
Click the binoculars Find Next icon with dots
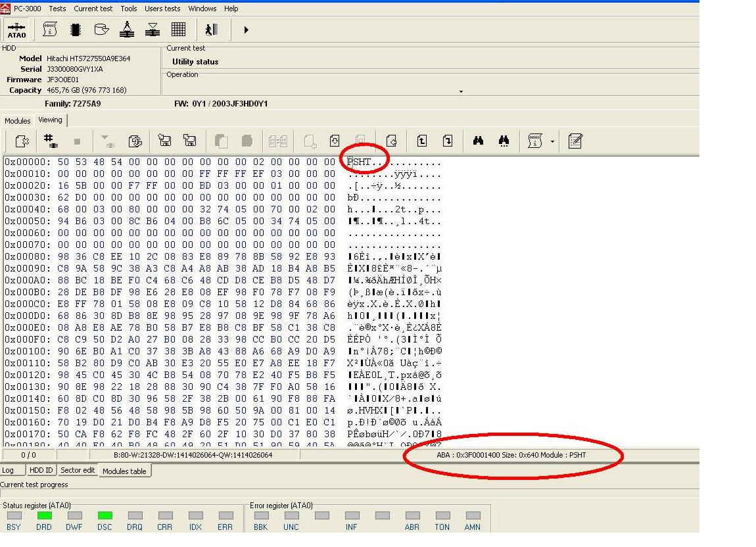click(504, 141)
